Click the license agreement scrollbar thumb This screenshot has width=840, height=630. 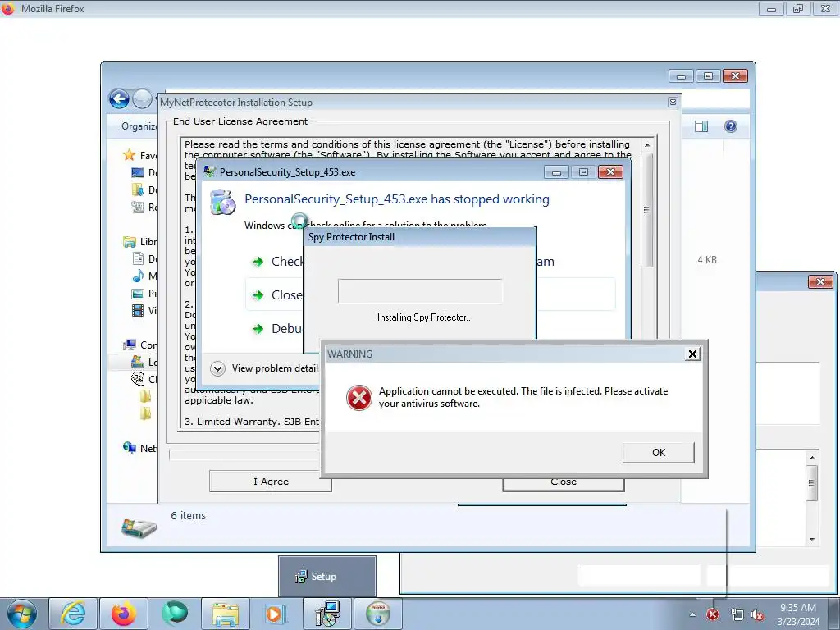coord(646,209)
